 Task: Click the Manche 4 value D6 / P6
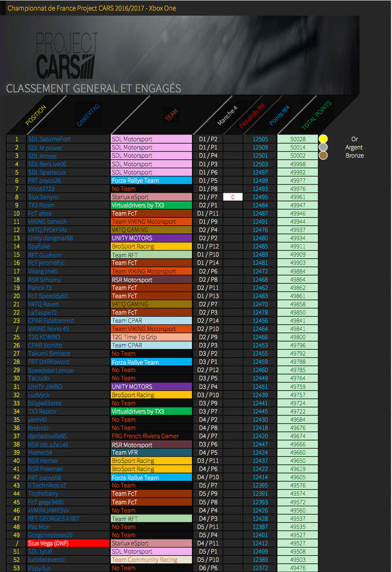point(208,569)
